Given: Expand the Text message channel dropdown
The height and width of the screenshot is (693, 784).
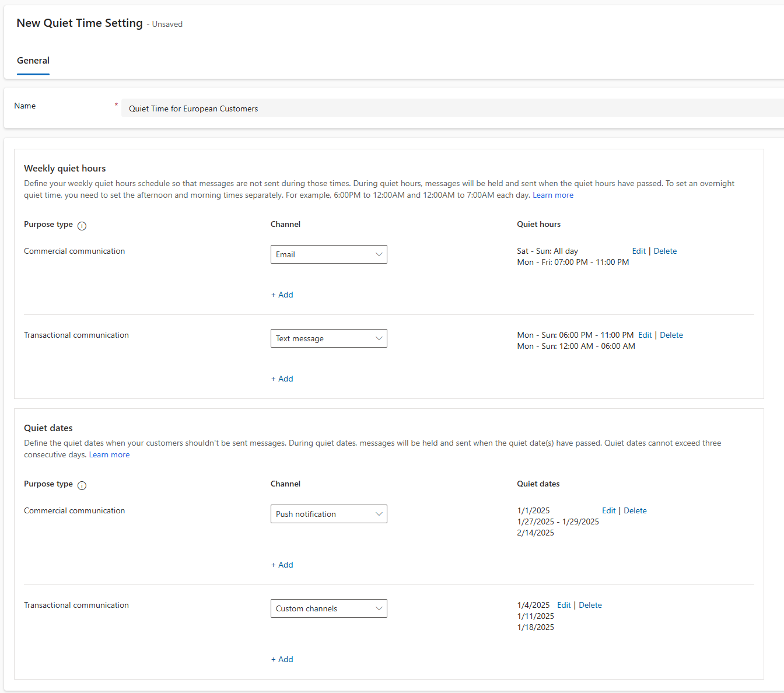Looking at the screenshot, I should 328,338.
